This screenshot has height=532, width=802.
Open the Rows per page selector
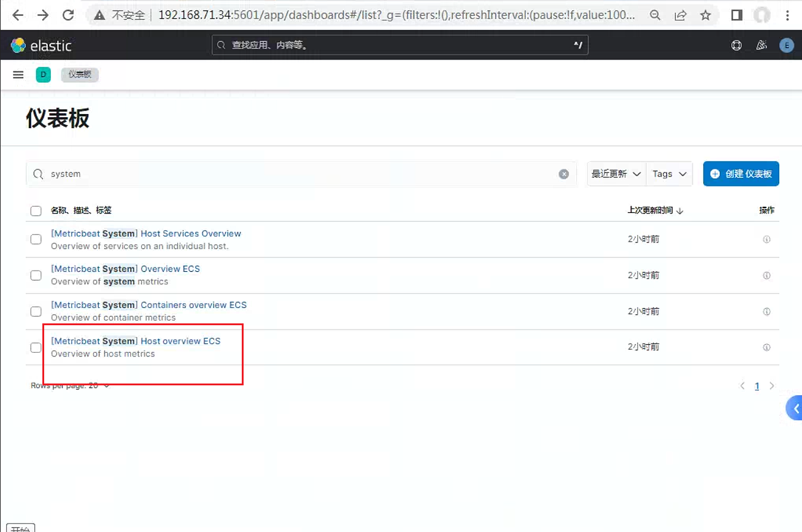click(71, 385)
